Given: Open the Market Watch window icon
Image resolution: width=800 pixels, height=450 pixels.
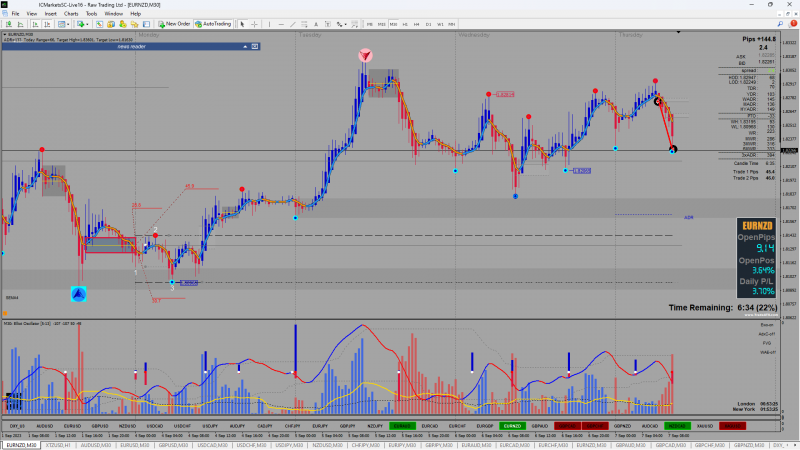Looking at the screenshot, I should click(99, 24).
